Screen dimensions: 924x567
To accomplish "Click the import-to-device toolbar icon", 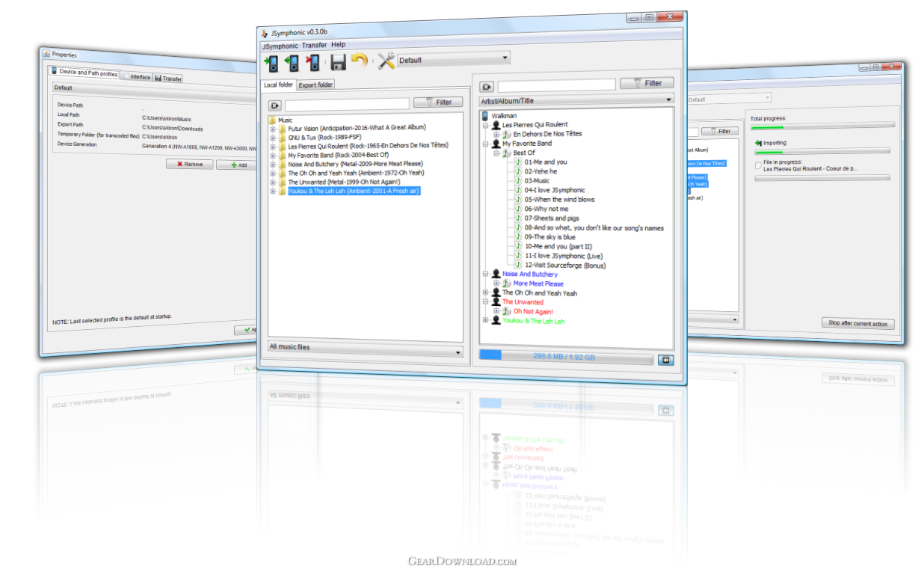I will [x=271, y=61].
